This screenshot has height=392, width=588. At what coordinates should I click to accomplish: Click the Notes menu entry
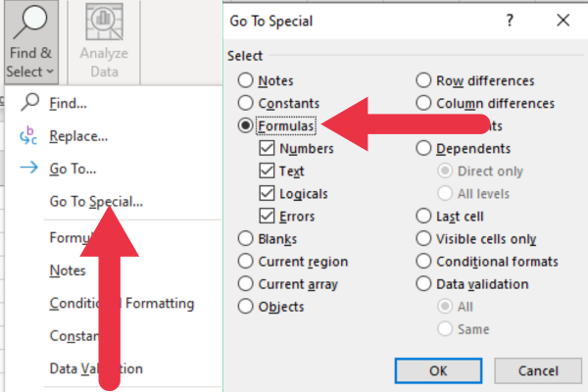click(68, 270)
